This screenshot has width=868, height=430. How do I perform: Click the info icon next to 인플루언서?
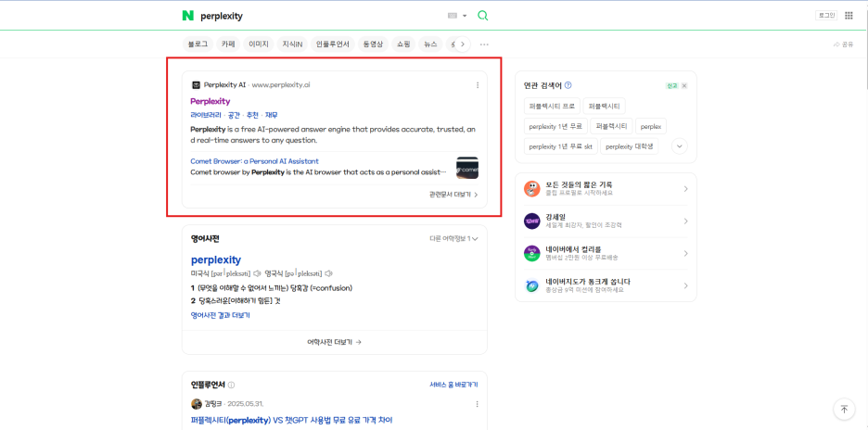point(232,385)
